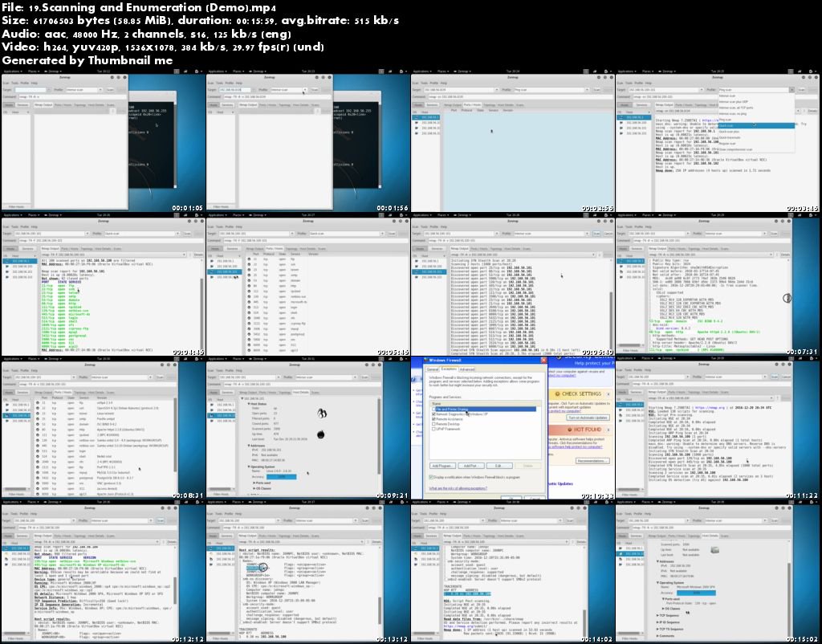The width and height of the screenshot is (822, 644).
Task: Open the thumbnail stamped 00:14:02
Action: click(x=513, y=573)
